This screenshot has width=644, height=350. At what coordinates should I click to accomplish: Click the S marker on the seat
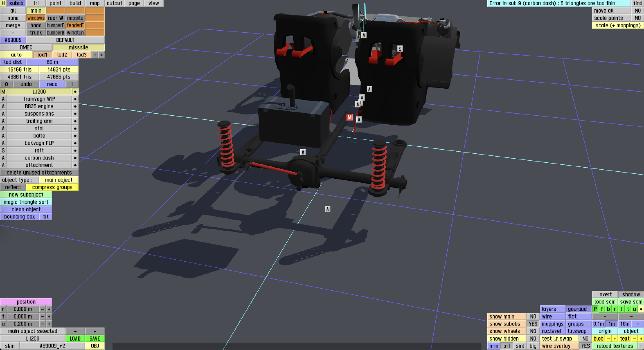click(400, 49)
